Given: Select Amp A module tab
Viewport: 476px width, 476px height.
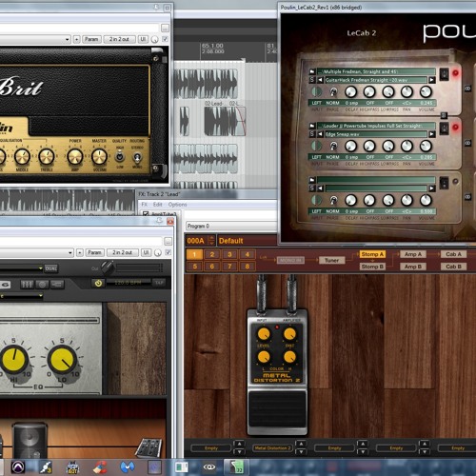Looking at the screenshot, I should (x=413, y=254).
